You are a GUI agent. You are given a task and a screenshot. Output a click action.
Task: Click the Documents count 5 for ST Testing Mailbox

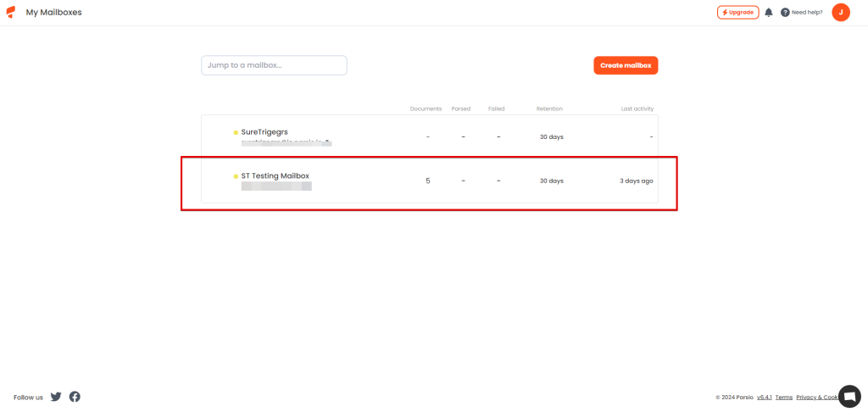[x=427, y=181]
